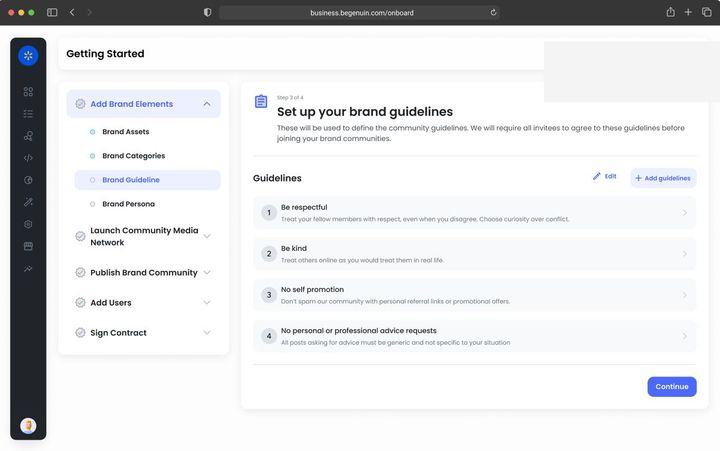Click the clipboard icon beside page heading
Viewport: 720px width, 451px height.
click(x=261, y=101)
